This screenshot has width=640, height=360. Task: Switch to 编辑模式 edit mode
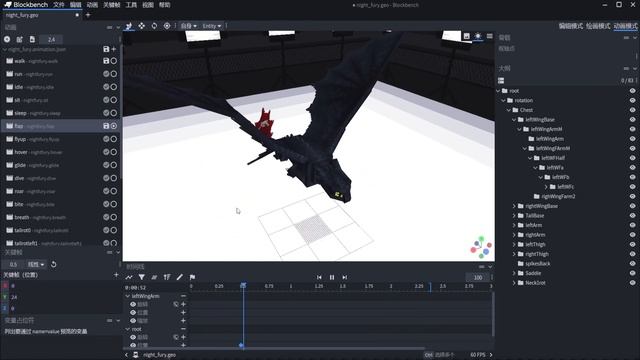pyautogui.click(x=570, y=26)
